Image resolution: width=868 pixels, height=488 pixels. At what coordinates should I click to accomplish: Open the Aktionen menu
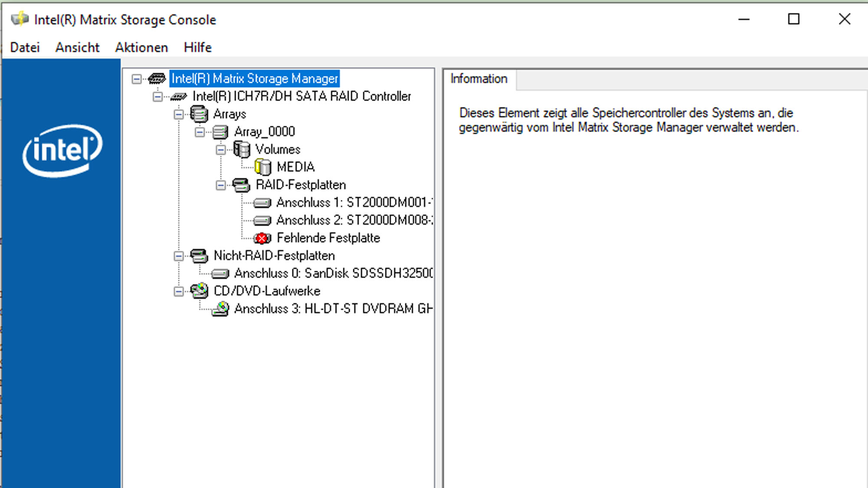pos(141,47)
